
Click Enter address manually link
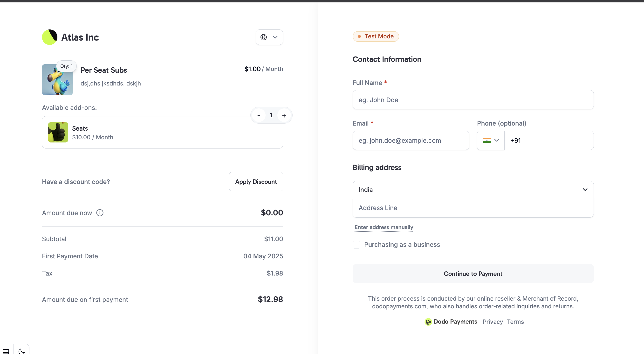click(x=384, y=227)
